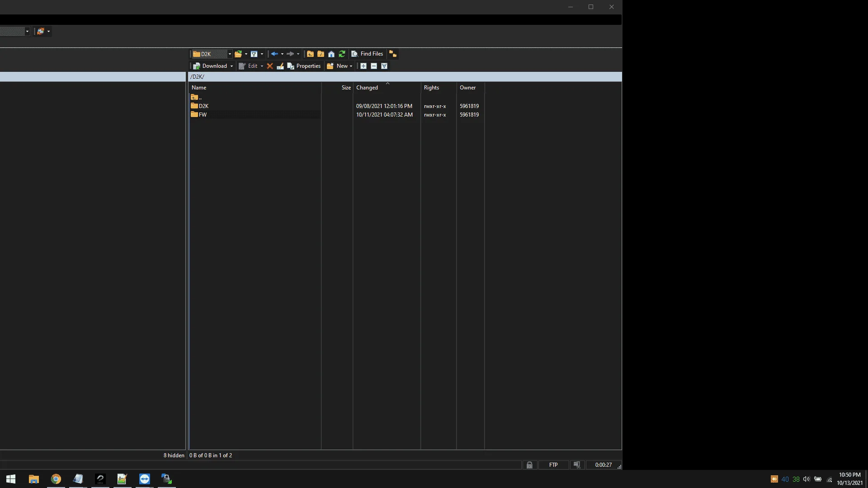Select the parent directory '..' entry
The image size is (868, 488).
coord(196,97)
